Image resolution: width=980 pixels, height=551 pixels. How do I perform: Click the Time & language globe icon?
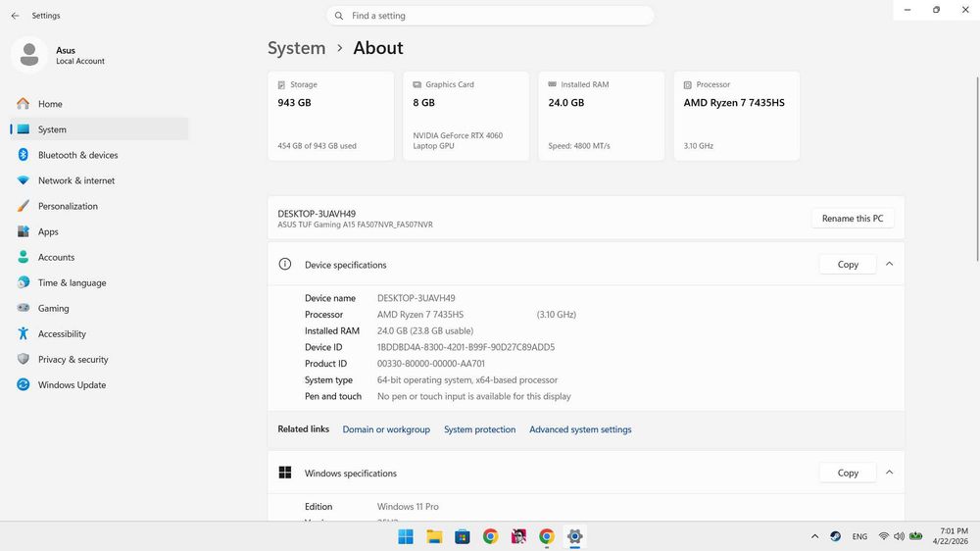pos(24,282)
